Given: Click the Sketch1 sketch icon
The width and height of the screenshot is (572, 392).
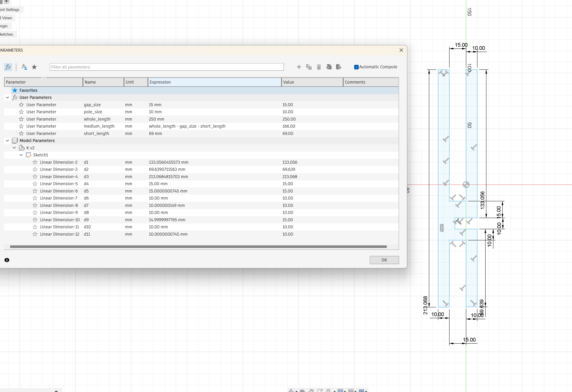Looking at the screenshot, I should (x=29, y=155).
